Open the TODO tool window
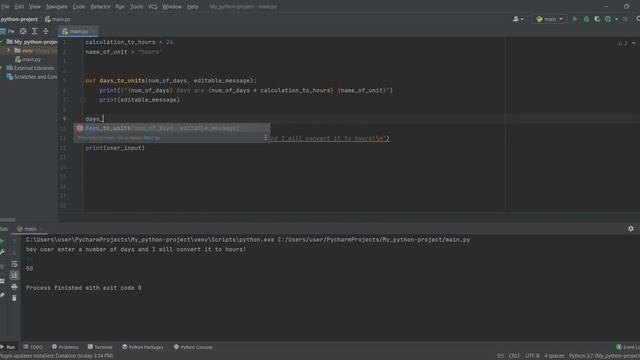This screenshot has height=360, width=640. pyautogui.click(x=33, y=347)
